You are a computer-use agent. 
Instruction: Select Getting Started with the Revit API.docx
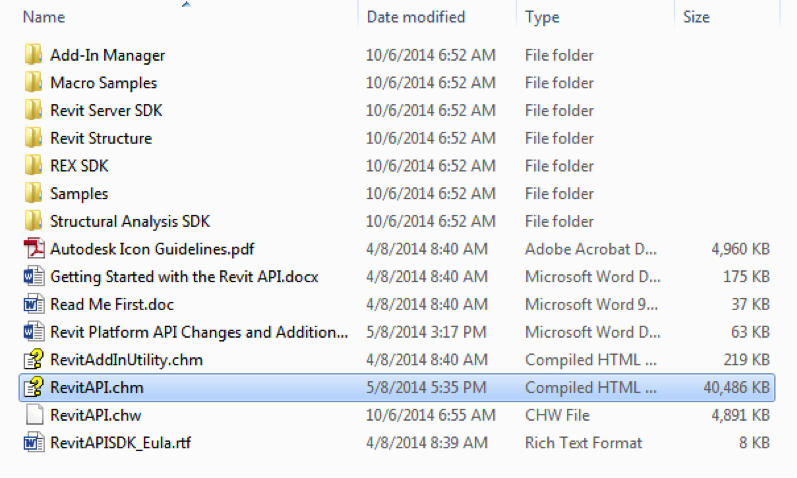pyautogui.click(x=184, y=277)
